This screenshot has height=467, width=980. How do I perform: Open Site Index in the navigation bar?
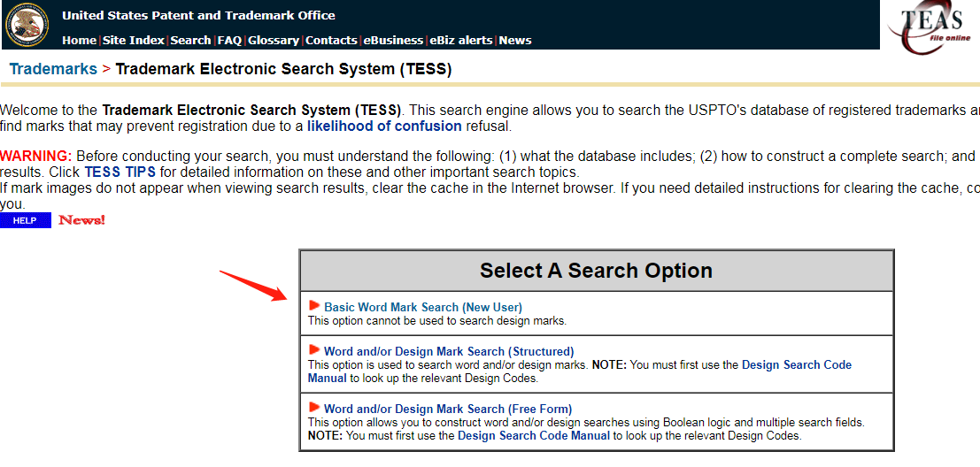(133, 40)
